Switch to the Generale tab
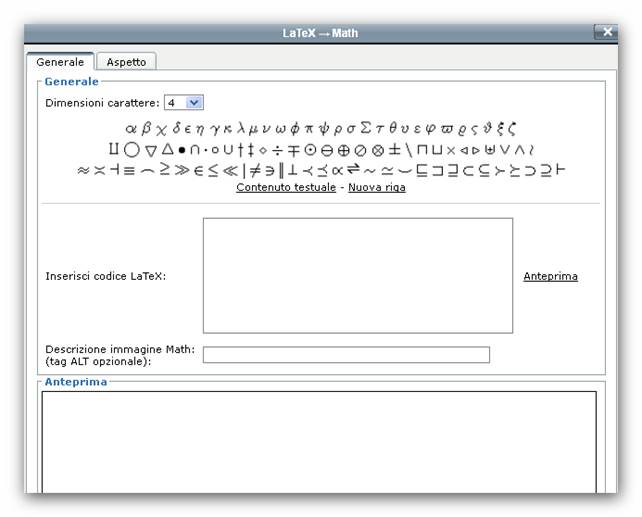Screen dimensions: 642x517 (60, 62)
